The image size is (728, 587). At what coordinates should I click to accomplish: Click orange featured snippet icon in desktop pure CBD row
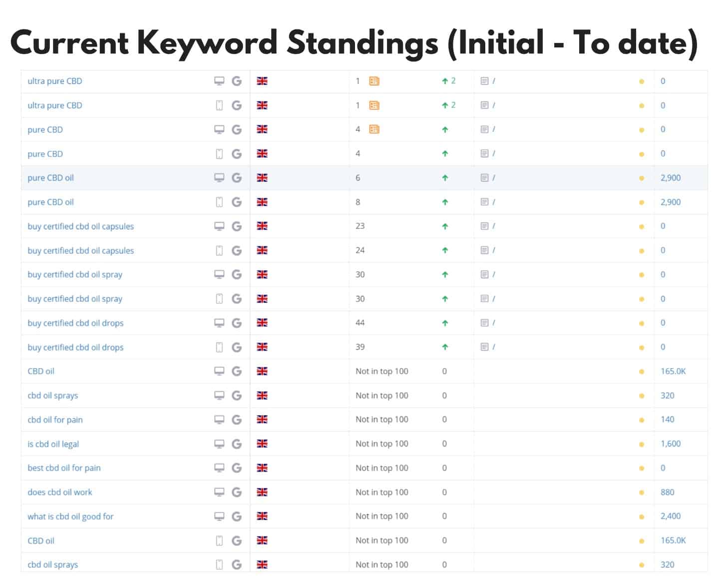click(x=374, y=129)
